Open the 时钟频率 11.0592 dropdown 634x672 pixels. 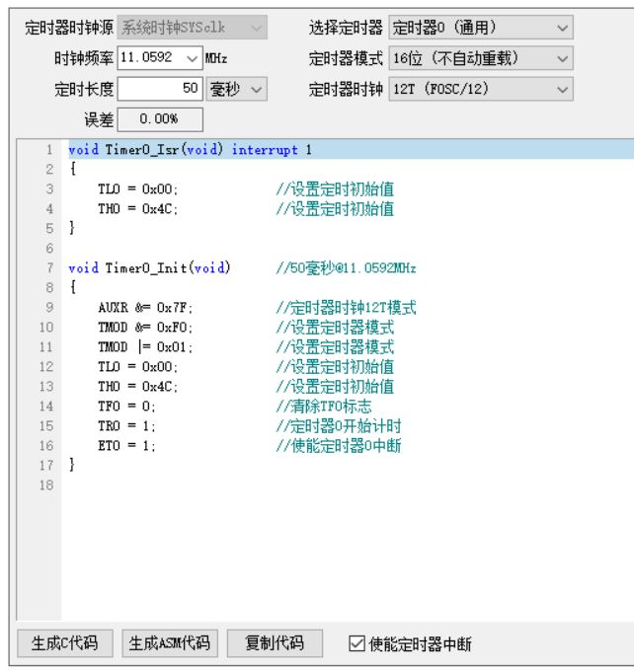click(160, 58)
